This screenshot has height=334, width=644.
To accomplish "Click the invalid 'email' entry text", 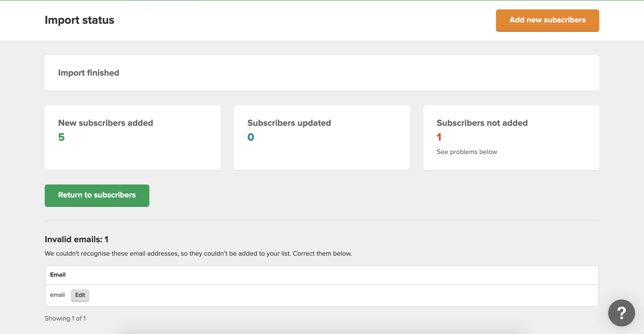I will [57, 295].
